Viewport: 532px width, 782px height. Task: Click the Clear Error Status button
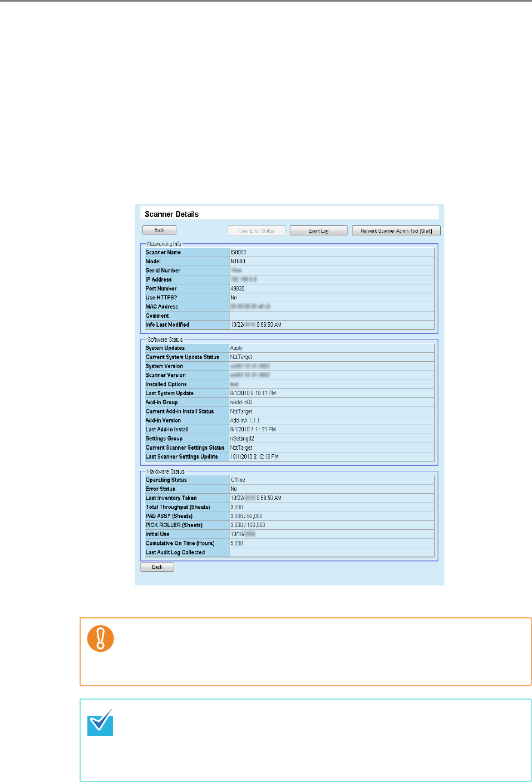coord(257,230)
